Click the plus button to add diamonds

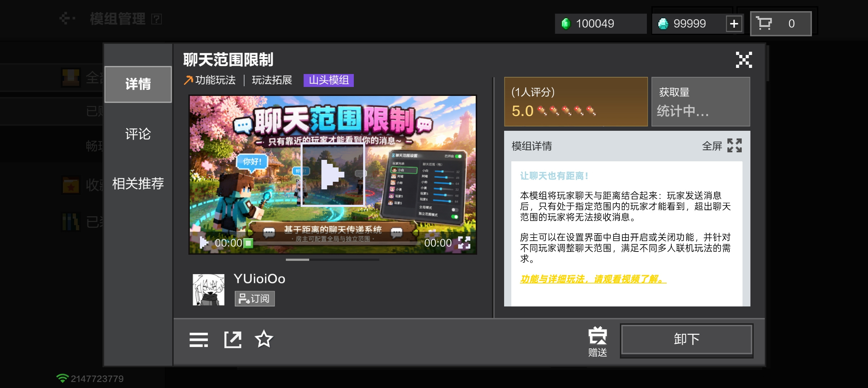pyautogui.click(x=734, y=24)
